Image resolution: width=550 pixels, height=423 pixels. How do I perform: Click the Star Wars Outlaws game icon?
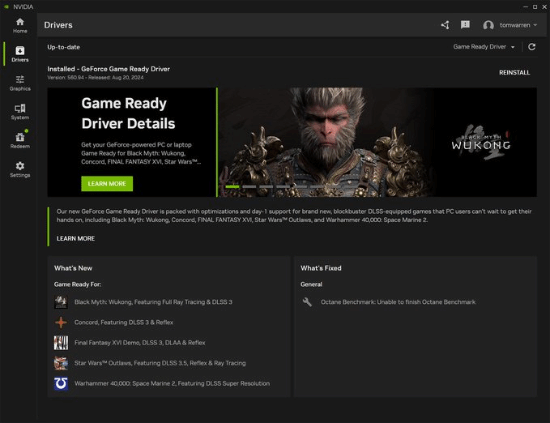click(x=61, y=363)
